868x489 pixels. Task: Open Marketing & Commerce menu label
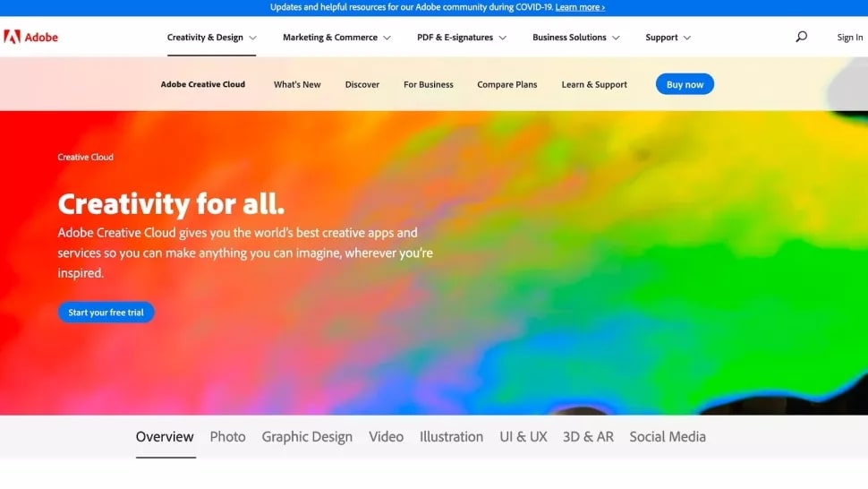tap(330, 37)
